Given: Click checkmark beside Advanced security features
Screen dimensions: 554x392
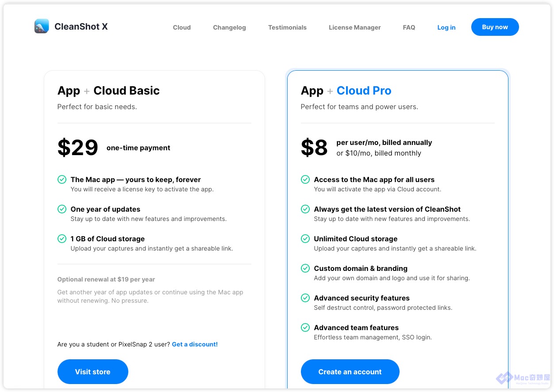Looking at the screenshot, I should (x=305, y=298).
